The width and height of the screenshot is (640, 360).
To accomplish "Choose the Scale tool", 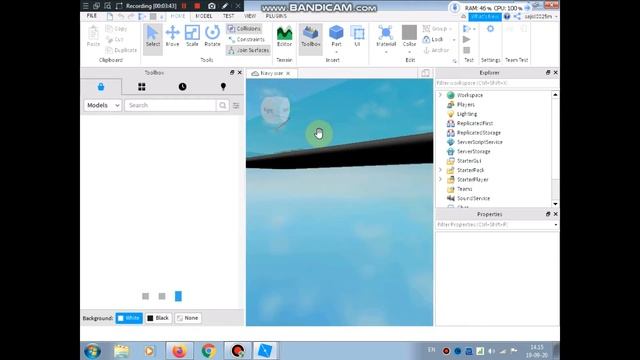I will point(192,36).
